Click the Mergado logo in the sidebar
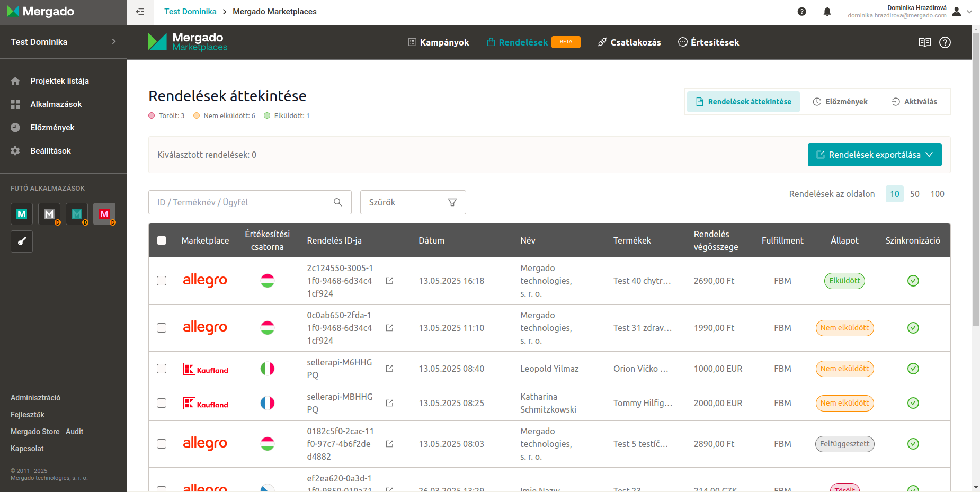Viewport: 980px width, 492px height. (x=41, y=12)
